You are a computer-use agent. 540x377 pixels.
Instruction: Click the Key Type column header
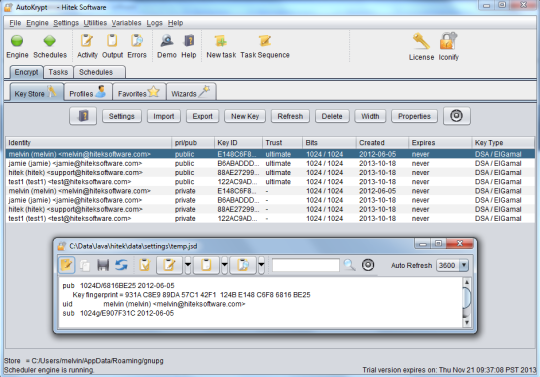pos(503,143)
